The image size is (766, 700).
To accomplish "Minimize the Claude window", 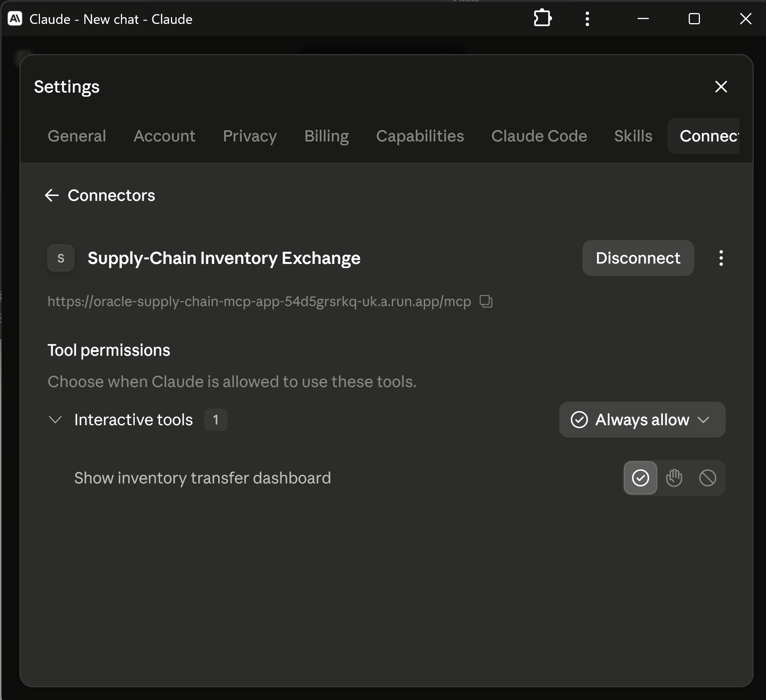I will pos(643,19).
